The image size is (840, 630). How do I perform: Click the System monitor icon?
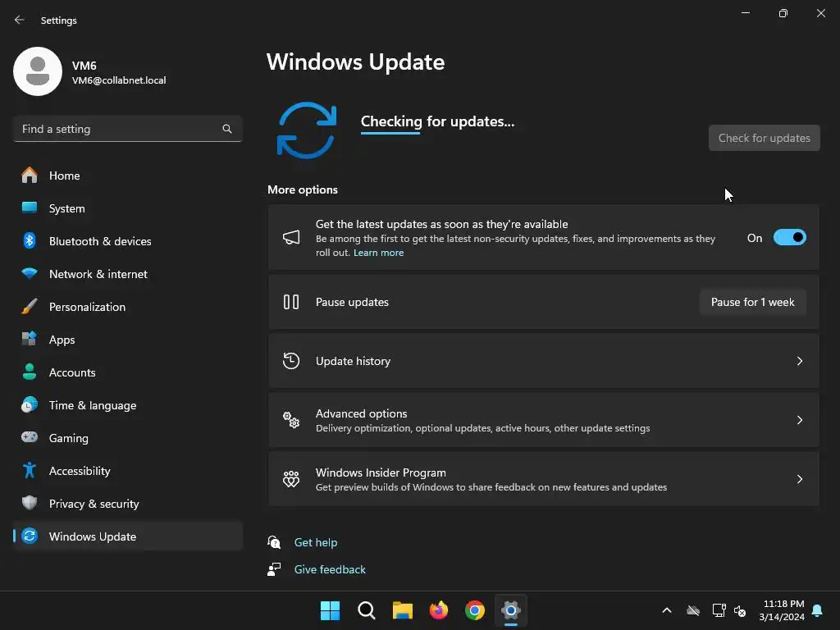click(30, 208)
